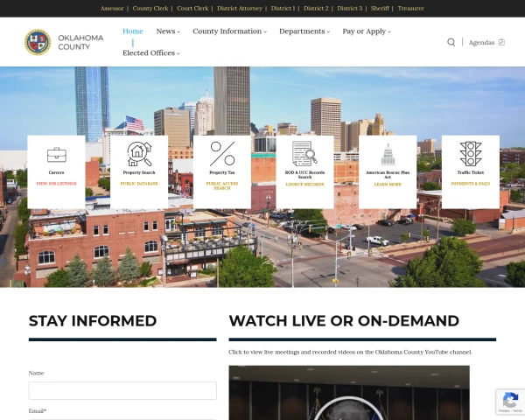Click View Job Listings link

coord(56,184)
